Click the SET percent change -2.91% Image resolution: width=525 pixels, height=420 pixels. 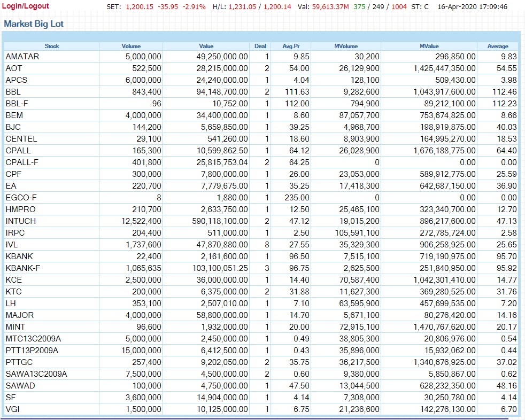pos(194,7)
